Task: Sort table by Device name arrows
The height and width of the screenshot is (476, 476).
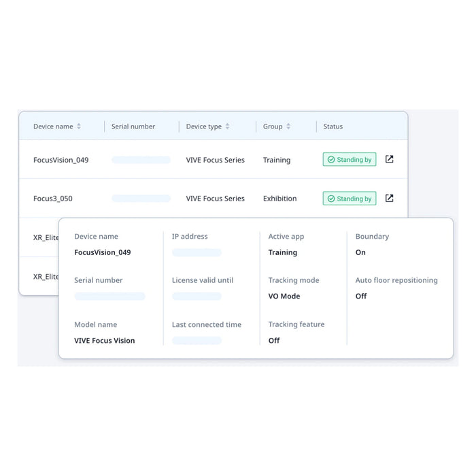Action: [79, 126]
